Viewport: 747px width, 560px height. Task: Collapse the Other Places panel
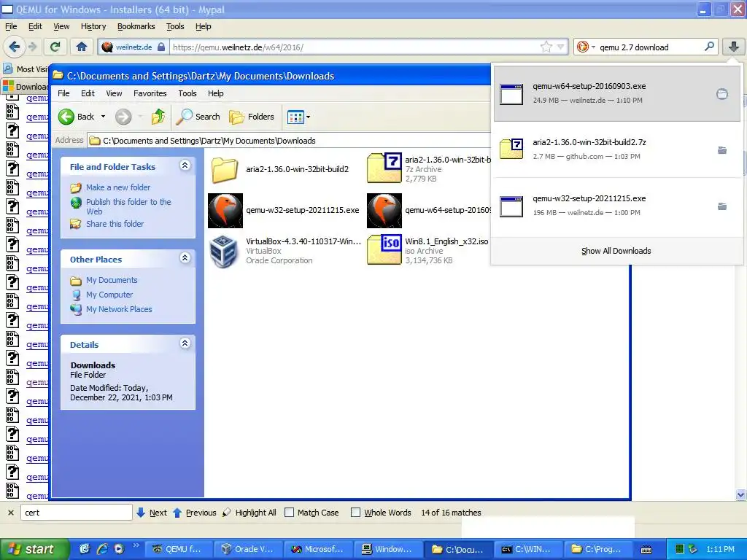point(185,257)
